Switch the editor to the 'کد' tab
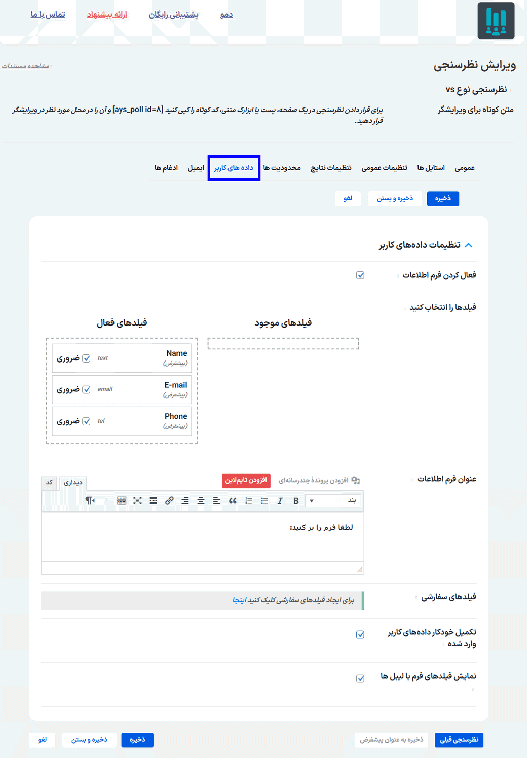 [49, 482]
